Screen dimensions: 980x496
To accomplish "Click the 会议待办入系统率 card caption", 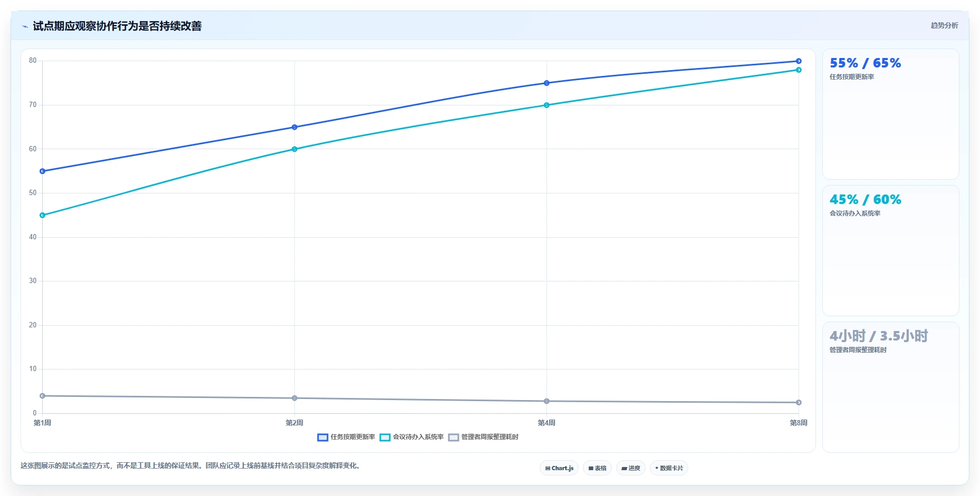I will point(855,213).
